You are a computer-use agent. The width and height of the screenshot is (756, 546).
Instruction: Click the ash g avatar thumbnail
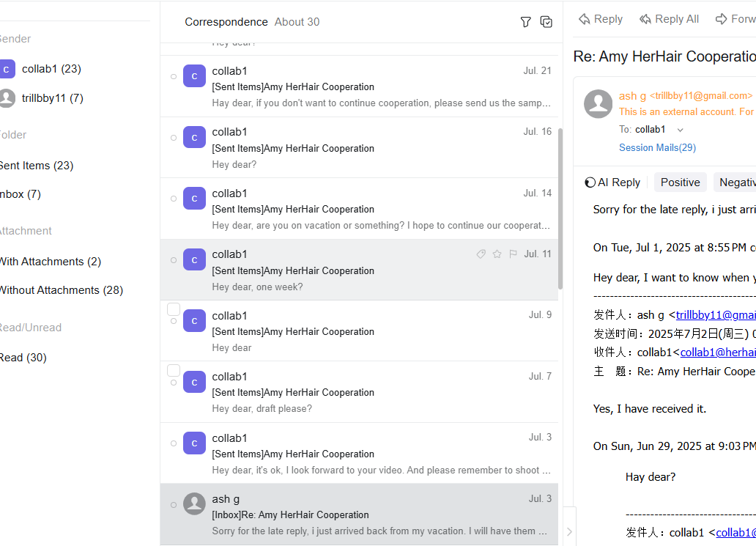coord(598,104)
